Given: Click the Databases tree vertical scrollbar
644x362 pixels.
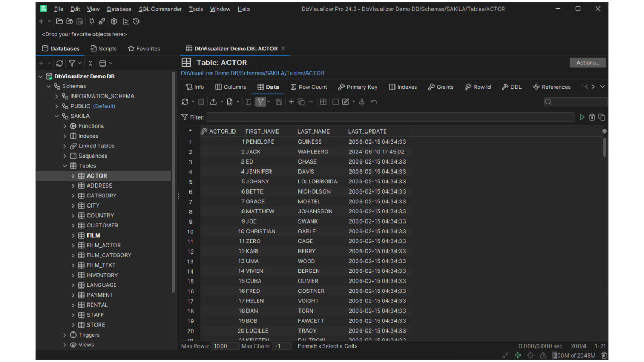Looking at the screenshot, I should point(173,182).
